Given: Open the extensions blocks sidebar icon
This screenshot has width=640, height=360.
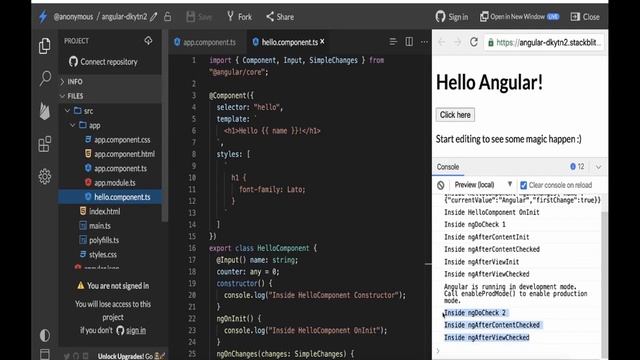Looking at the screenshot, I should [45, 144].
